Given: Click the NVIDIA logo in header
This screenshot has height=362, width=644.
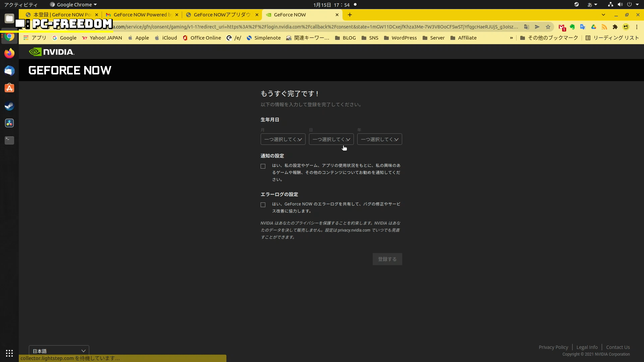Looking at the screenshot, I should pos(52,52).
